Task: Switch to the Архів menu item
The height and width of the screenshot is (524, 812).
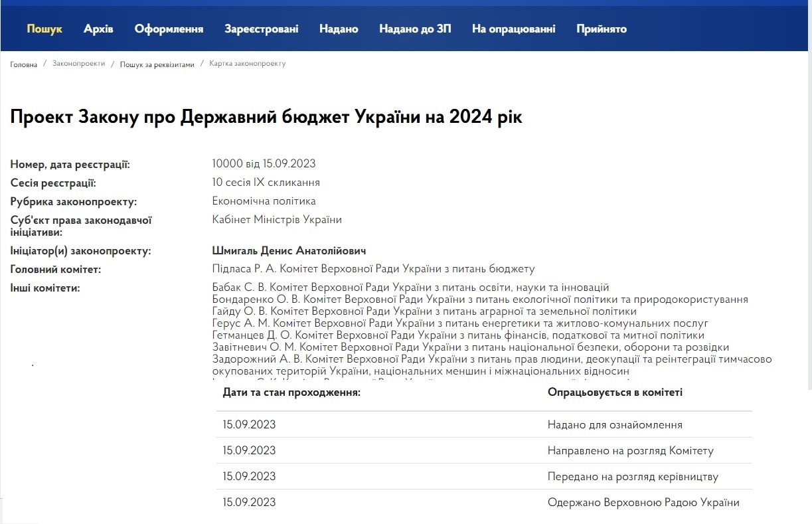Action: pos(98,29)
